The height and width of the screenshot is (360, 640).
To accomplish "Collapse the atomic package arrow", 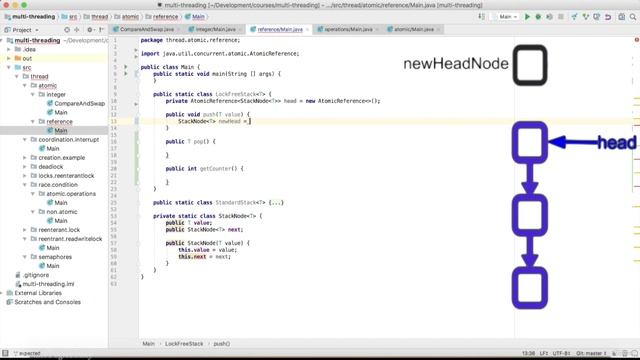I will tap(25, 85).
